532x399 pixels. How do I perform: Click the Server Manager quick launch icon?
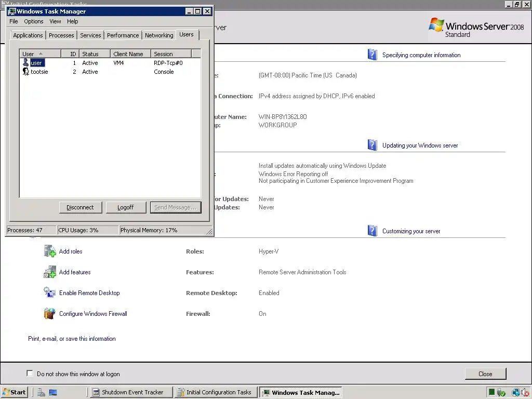[x=42, y=393]
